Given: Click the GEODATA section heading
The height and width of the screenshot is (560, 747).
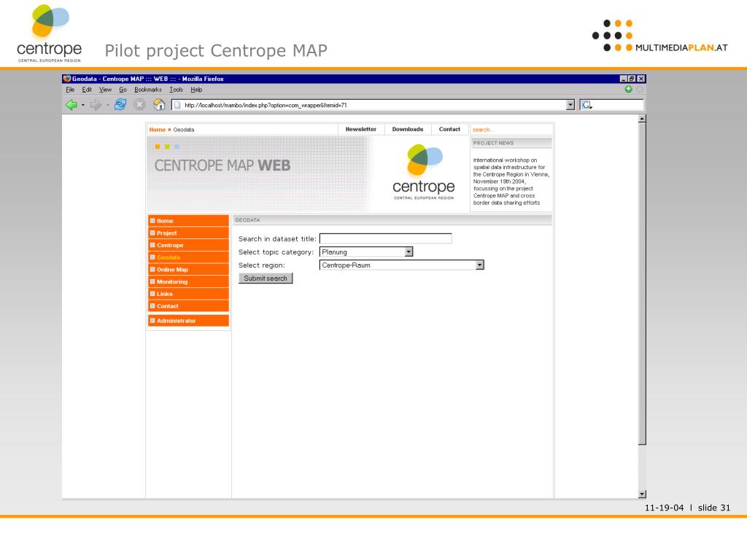Looking at the screenshot, I should click(247, 220).
